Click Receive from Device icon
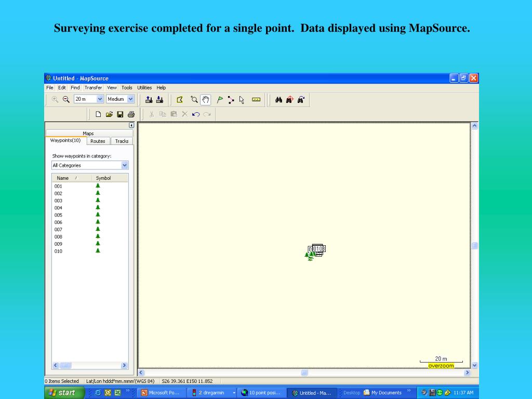The image size is (532, 399). pos(159,99)
